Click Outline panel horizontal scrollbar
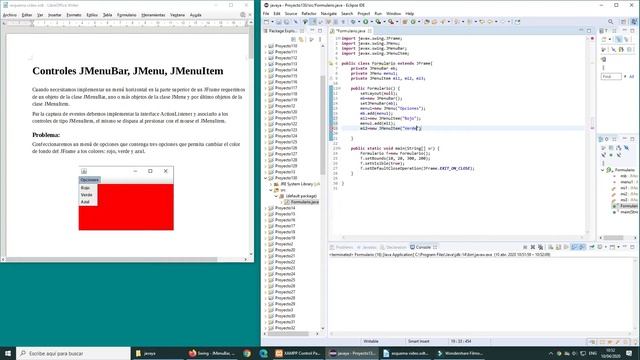The image size is (640, 360). click(x=617, y=238)
